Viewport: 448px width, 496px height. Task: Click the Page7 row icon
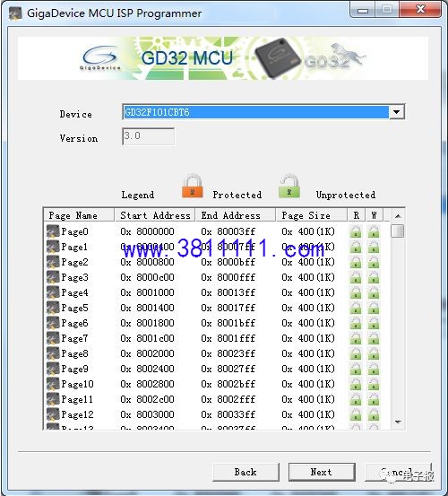[53, 338]
